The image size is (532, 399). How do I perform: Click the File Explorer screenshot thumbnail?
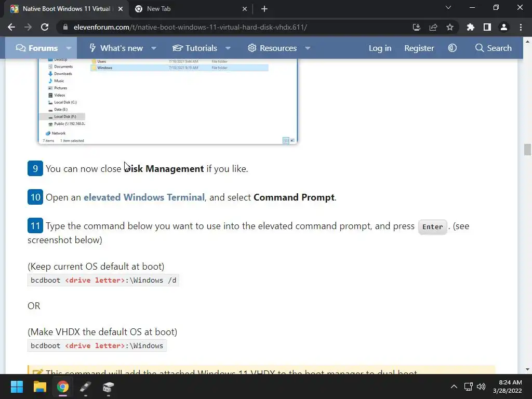168,101
